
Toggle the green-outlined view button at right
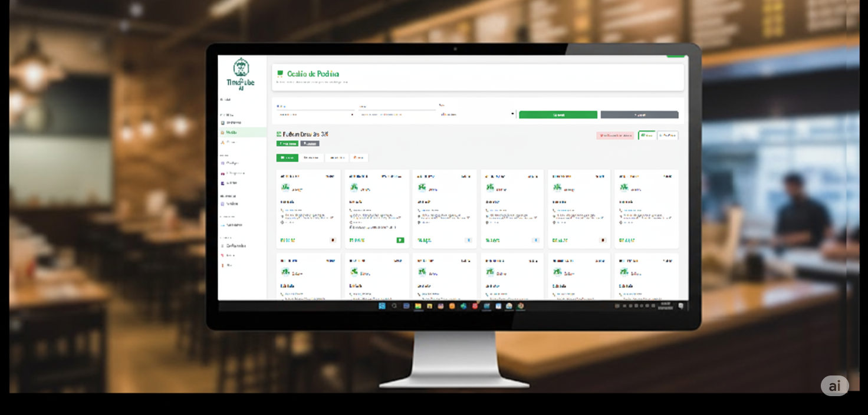point(647,136)
